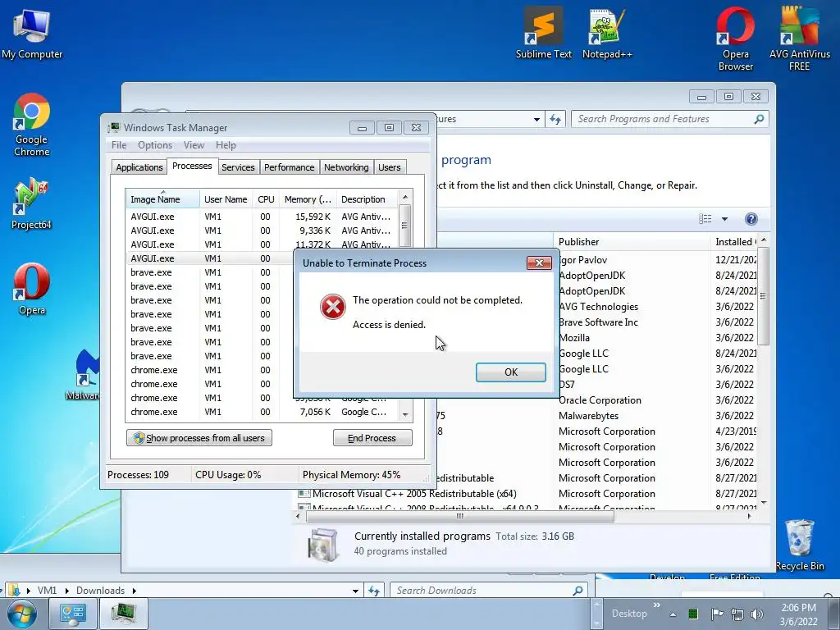Click the help icon in Programs and Features
840x630 pixels.
coord(751,218)
